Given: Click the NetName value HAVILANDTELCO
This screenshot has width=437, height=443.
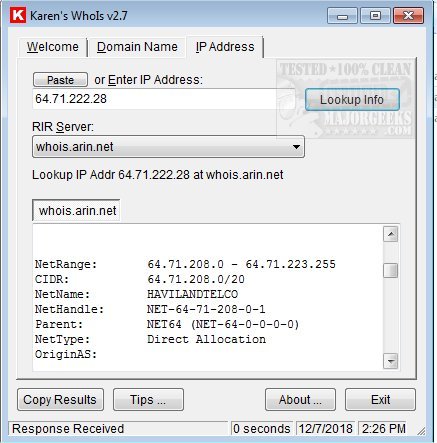Looking at the screenshot, I should point(193,294).
